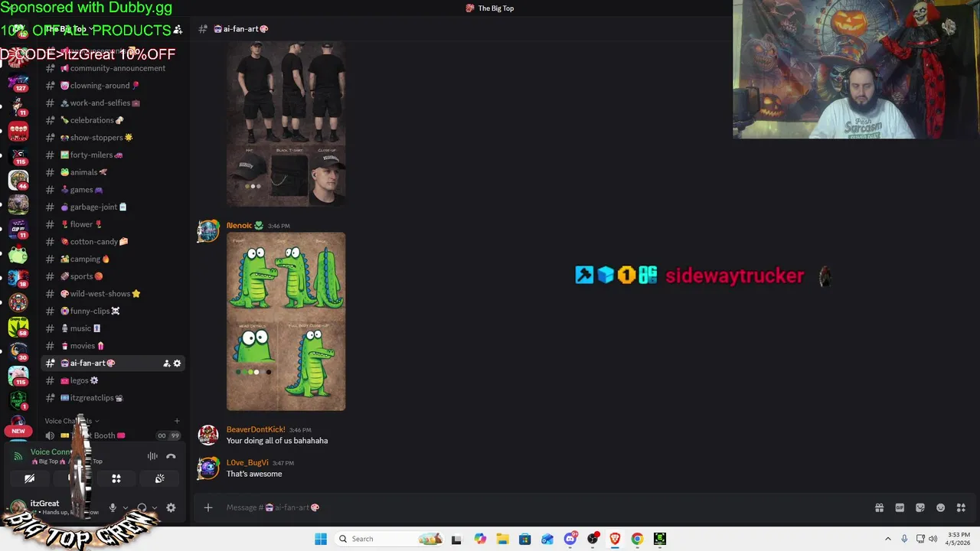Open Google Chrome from taskbar
980x551 pixels.
coord(637,539)
